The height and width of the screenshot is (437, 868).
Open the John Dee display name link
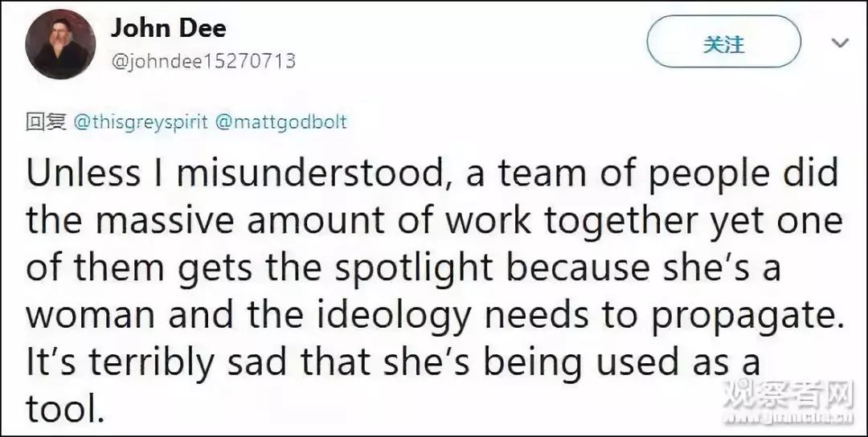click(168, 28)
